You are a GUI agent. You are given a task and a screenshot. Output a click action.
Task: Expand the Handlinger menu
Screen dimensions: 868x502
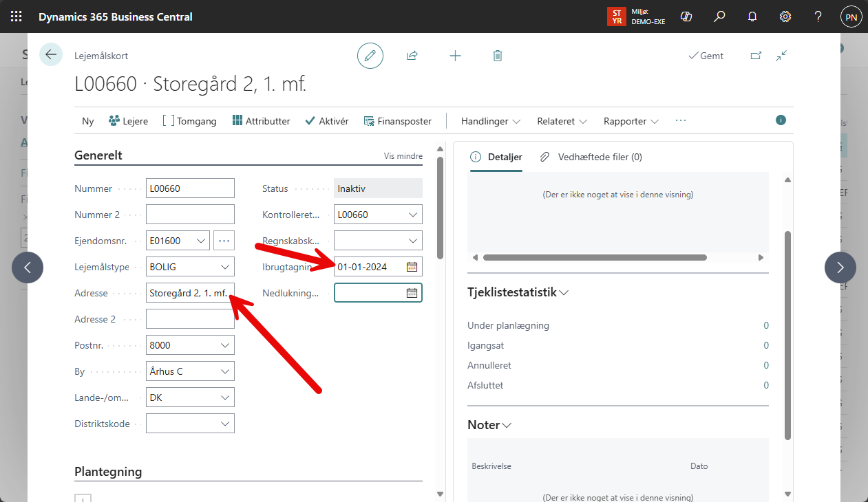490,121
